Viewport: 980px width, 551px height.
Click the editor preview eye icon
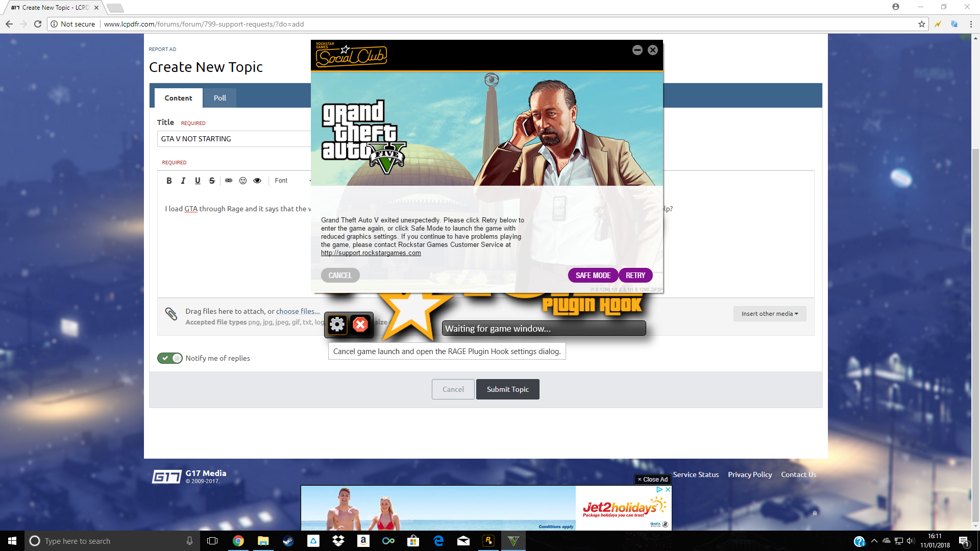(257, 181)
